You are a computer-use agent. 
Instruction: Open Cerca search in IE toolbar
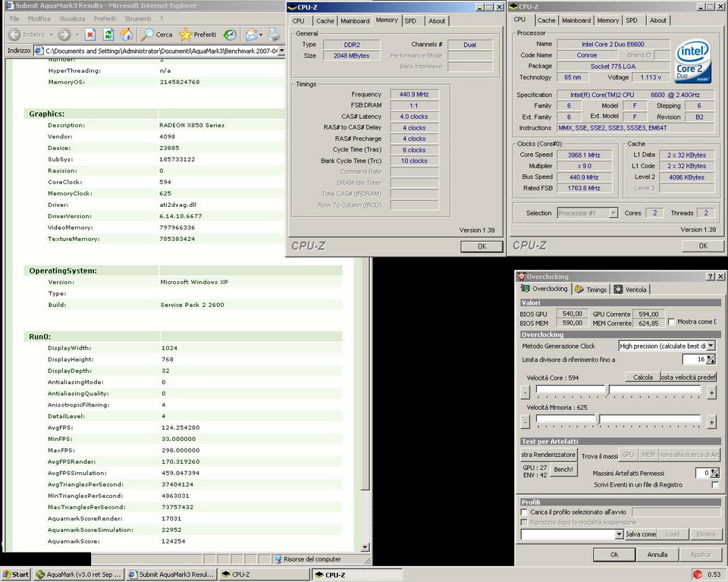[x=158, y=34]
